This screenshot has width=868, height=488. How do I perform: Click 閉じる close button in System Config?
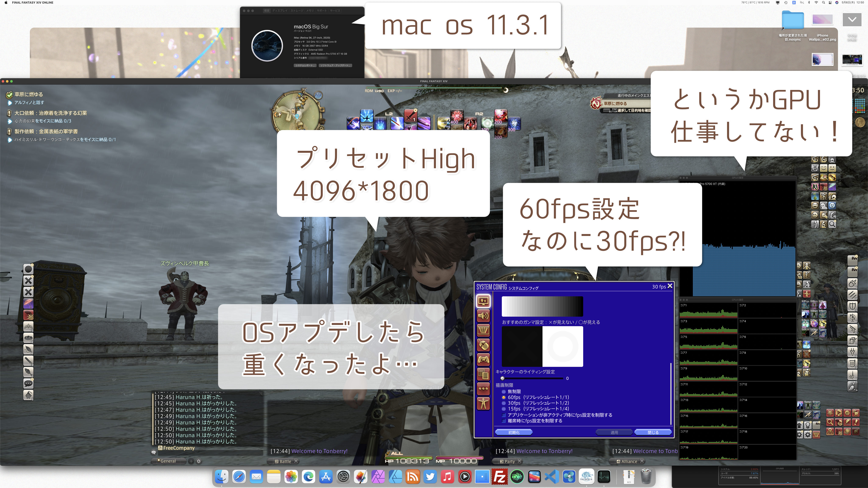click(653, 433)
